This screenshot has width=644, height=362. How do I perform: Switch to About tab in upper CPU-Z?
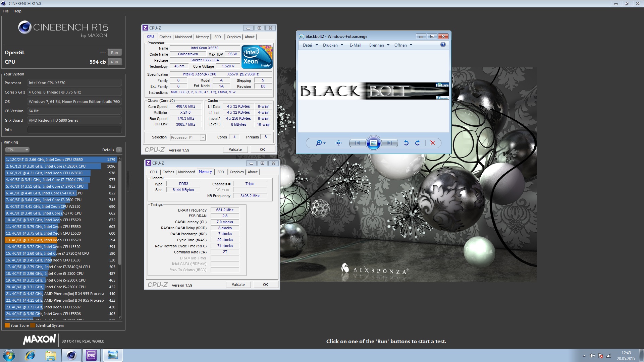[250, 37]
